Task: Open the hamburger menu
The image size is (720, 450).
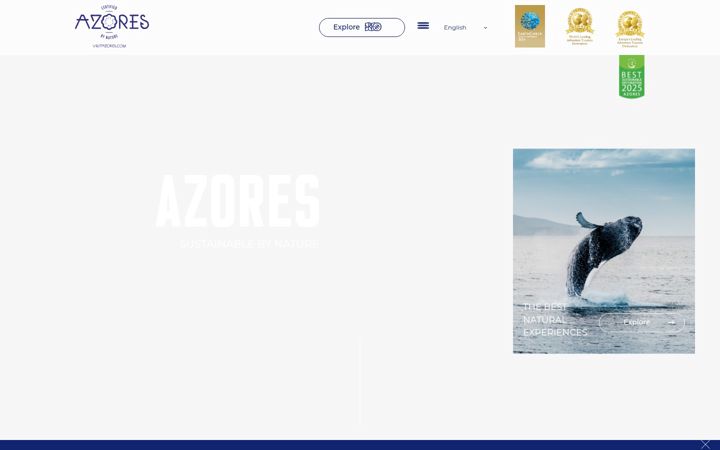Action: [423, 26]
